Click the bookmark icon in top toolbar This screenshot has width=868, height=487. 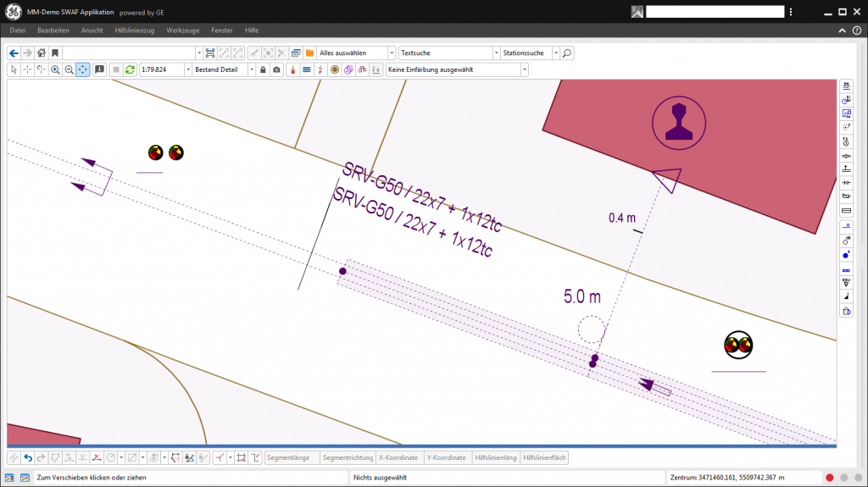54,53
